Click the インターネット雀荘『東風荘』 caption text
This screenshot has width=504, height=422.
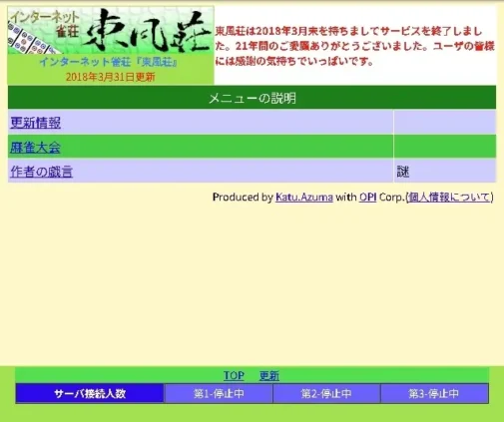pyautogui.click(x=109, y=62)
